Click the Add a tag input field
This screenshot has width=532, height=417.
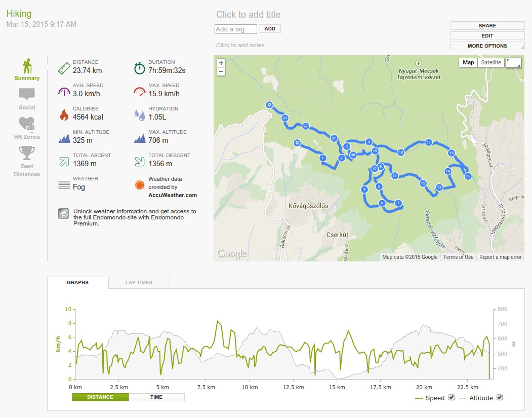236,29
